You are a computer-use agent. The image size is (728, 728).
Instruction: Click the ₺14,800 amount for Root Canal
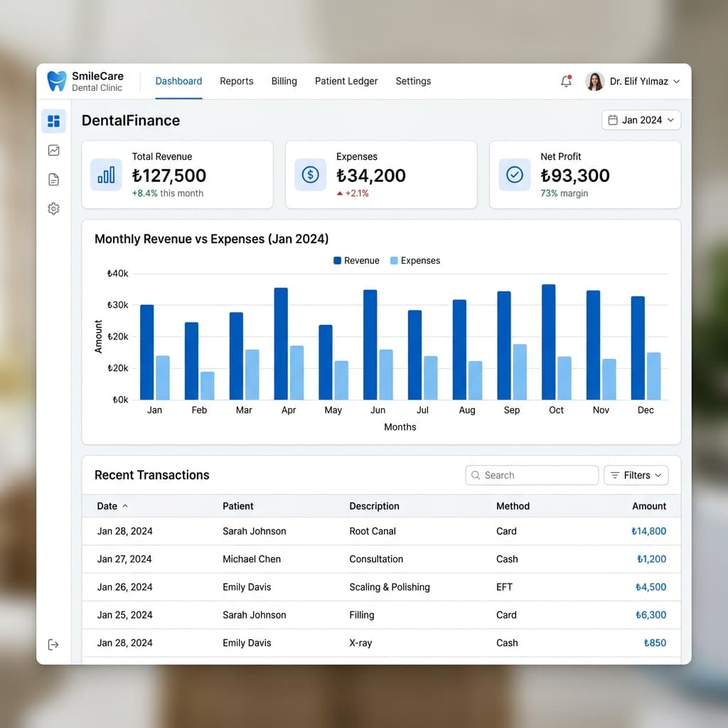648,531
